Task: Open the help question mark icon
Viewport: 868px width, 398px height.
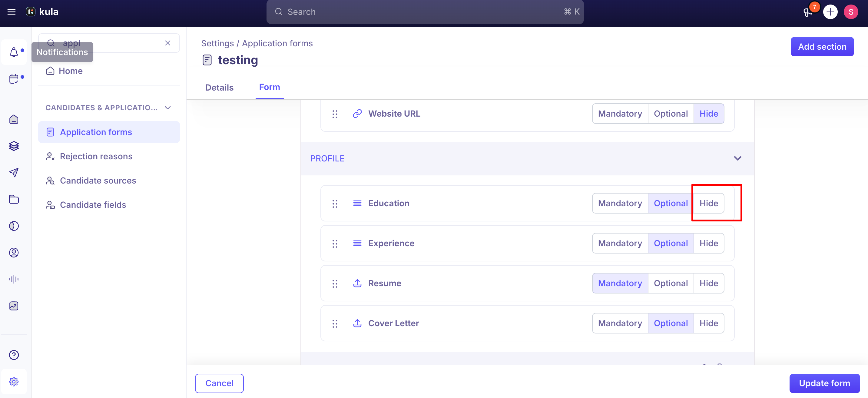Action: coord(14,355)
